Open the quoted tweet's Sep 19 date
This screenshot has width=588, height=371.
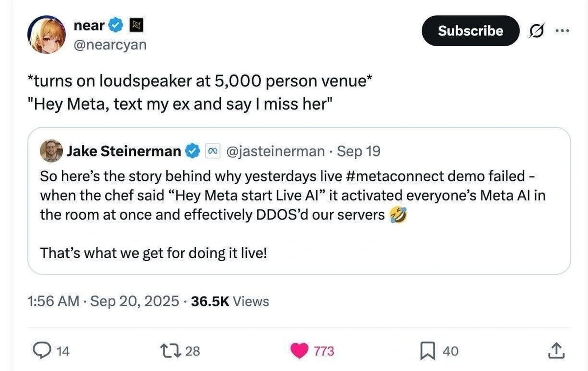[x=359, y=151]
